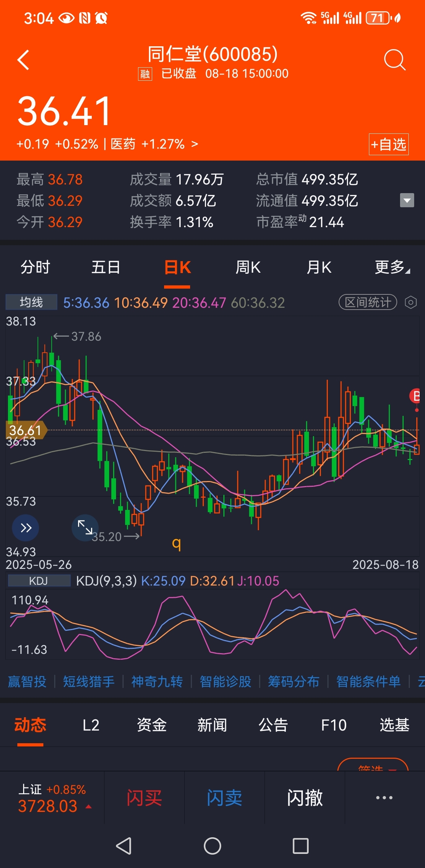Tap the 总市值 499.35亿 value
The height and width of the screenshot is (868, 425).
point(330,179)
